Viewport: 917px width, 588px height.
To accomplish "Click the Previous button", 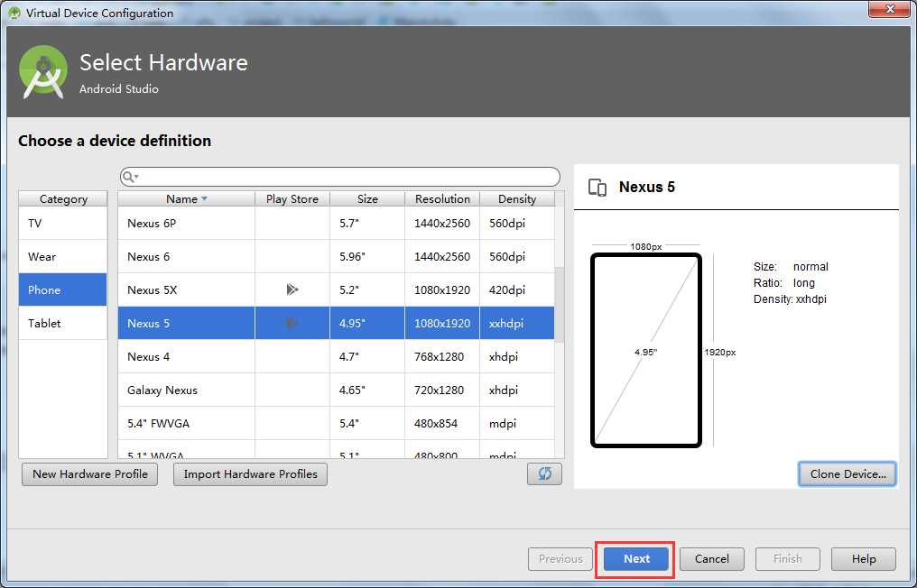I will coord(560,559).
